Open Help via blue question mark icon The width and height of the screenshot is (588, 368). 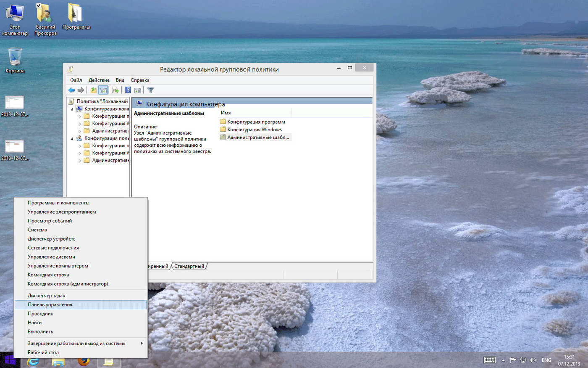click(x=128, y=90)
